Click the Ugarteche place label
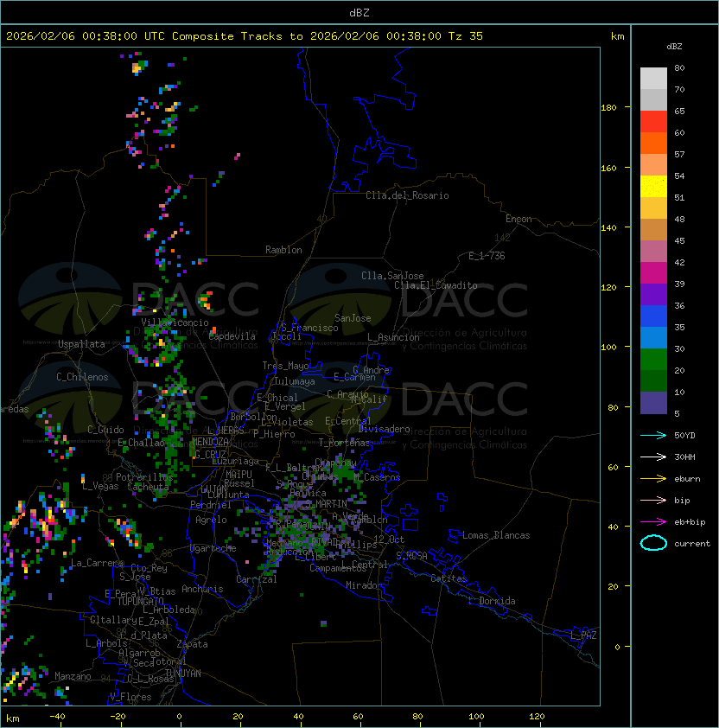The width and height of the screenshot is (719, 728). click(213, 548)
